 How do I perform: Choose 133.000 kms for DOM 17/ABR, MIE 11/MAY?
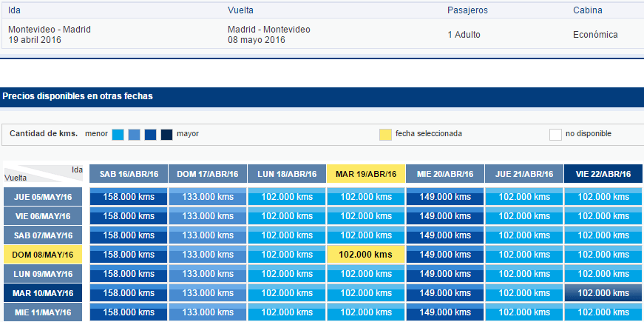pos(208,312)
